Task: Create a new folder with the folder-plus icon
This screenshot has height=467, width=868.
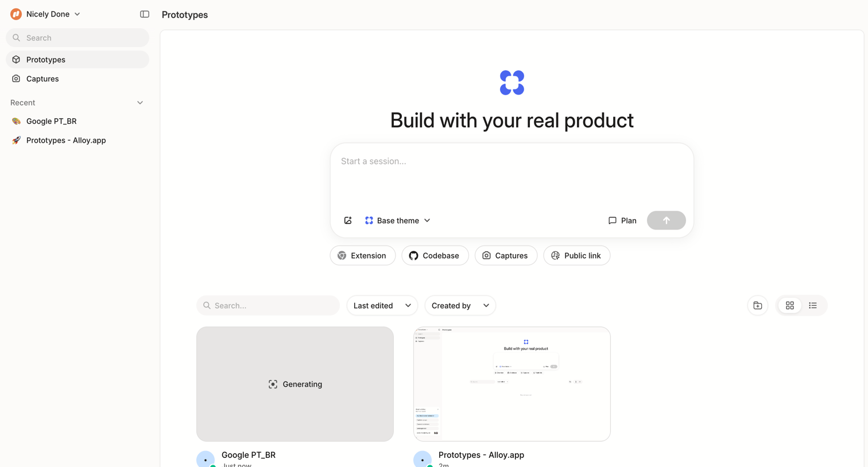Action: tap(758, 305)
